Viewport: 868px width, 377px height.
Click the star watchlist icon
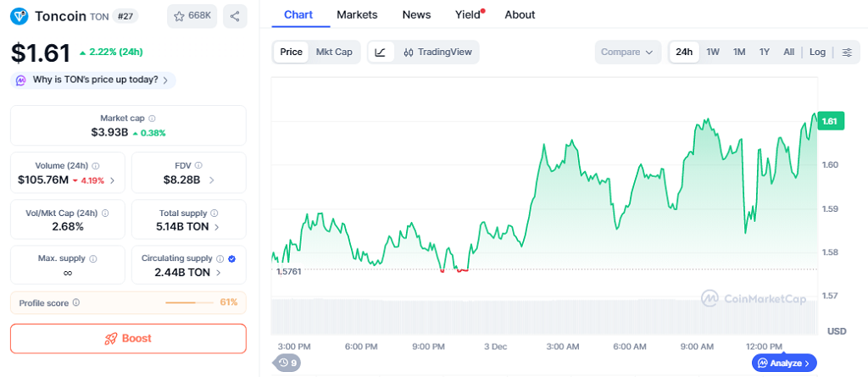pos(179,16)
